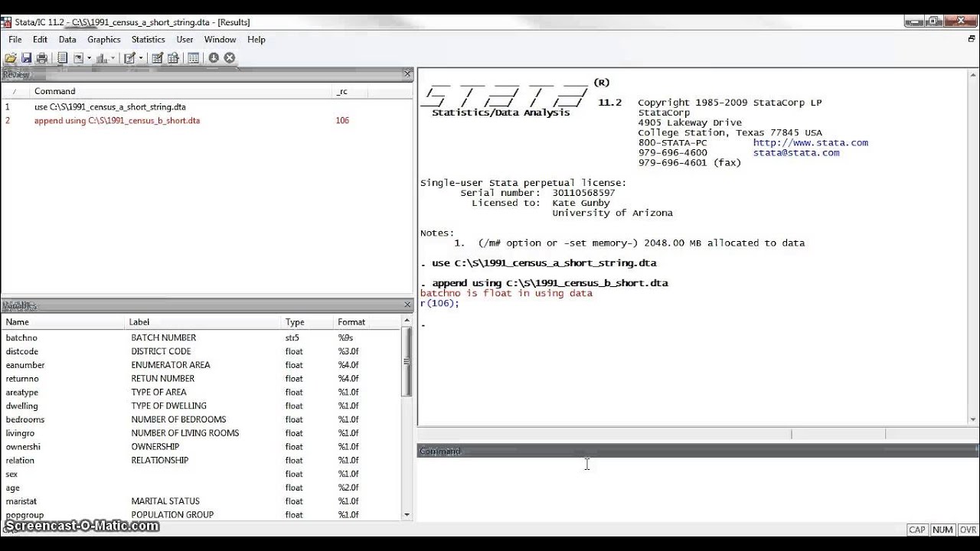Open the Data Browser icon
This screenshot has width=980, height=551.
(x=173, y=58)
